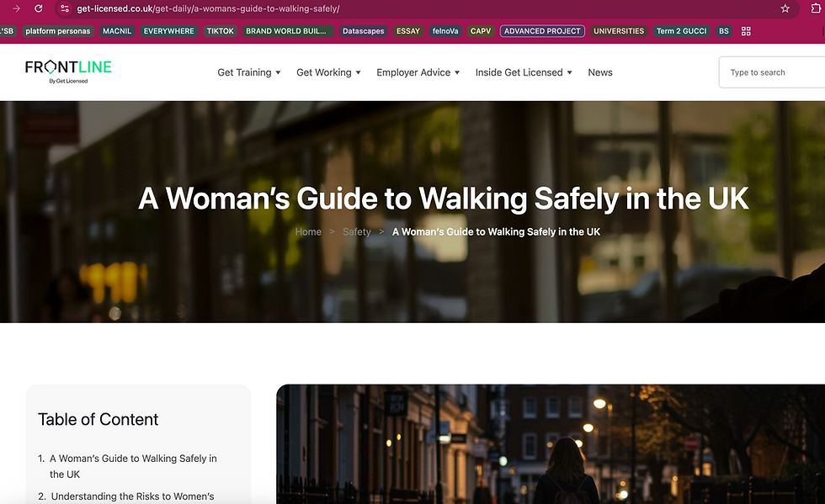Go to the Home breadcrumb link
Viewport: 825px width, 504px height.
pyautogui.click(x=308, y=231)
